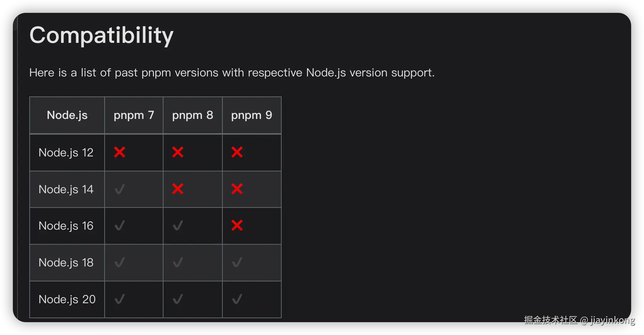This screenshot has width=644, height=335.
Task: Click the Compatibility heading
Action: [101, 35]
